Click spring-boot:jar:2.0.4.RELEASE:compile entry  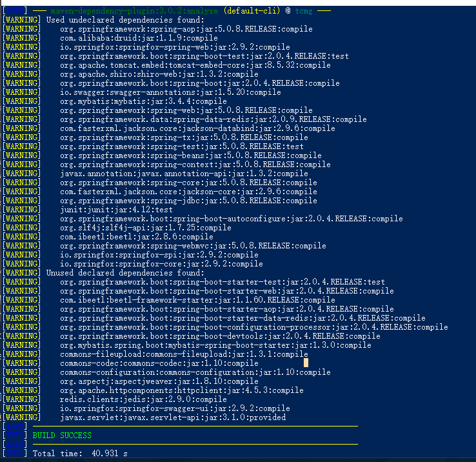(200, 83)
